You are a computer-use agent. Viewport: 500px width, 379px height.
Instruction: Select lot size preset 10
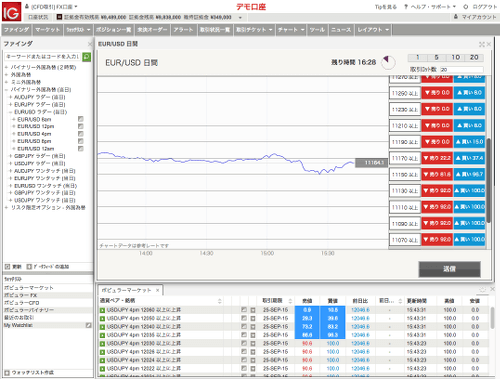point(456,57)
